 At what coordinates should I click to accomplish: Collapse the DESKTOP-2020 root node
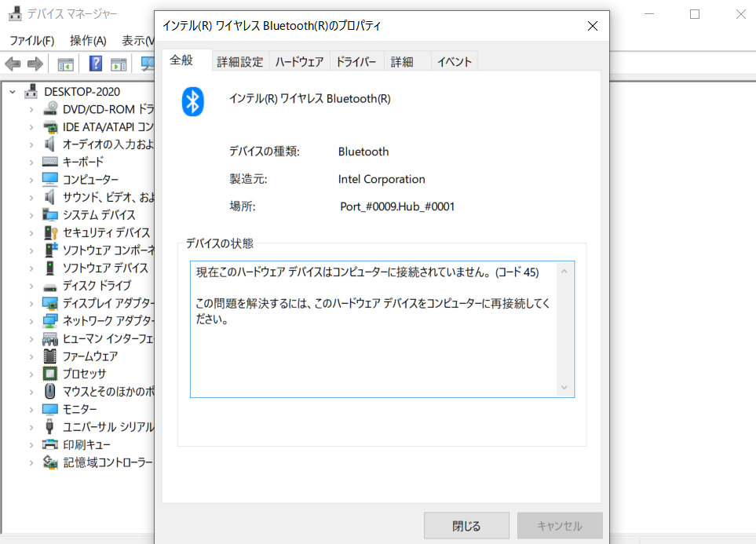point(13,92)
